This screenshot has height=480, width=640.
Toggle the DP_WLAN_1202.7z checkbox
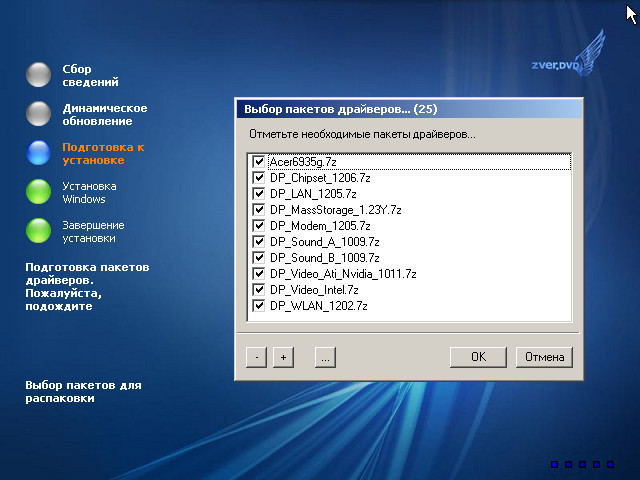tap(259, 305)
